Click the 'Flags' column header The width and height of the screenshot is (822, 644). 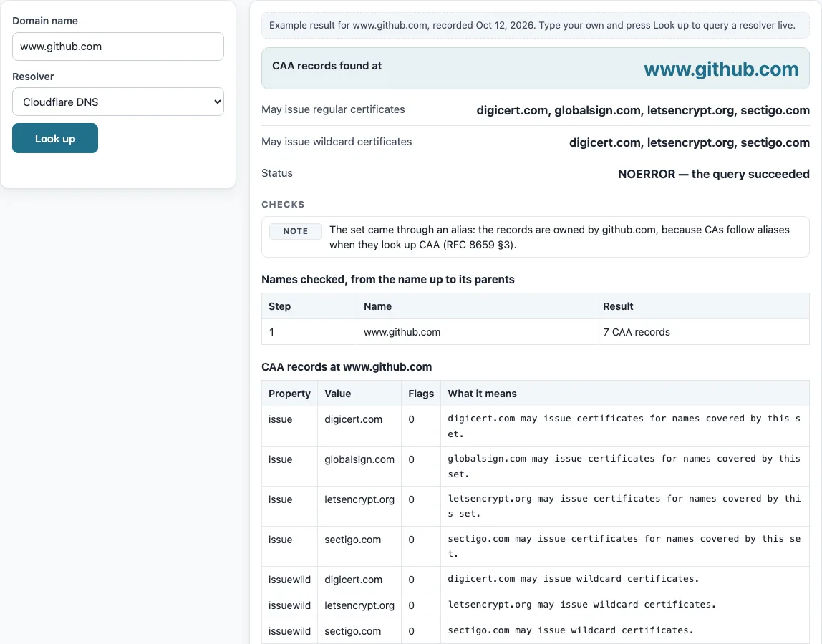pyautogui.click(x=421, y=394)
